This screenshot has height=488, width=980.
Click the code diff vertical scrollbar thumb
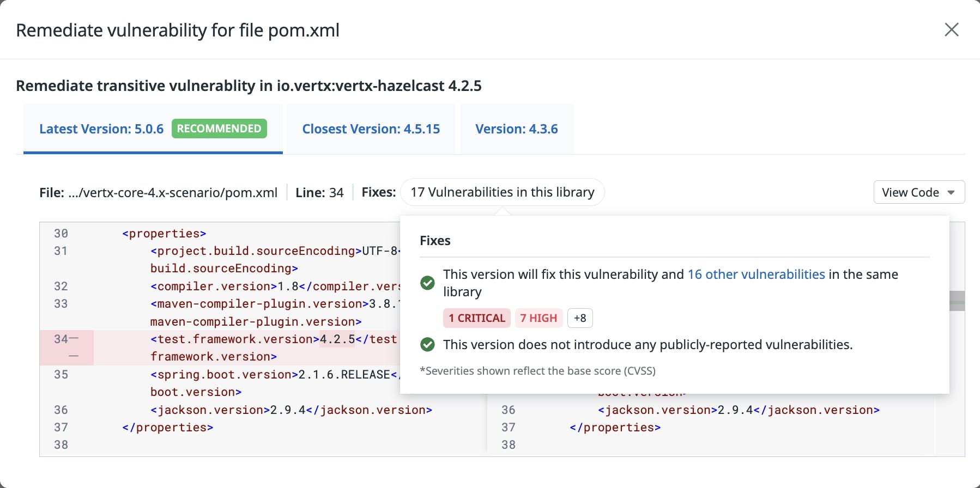pos(957,301)
